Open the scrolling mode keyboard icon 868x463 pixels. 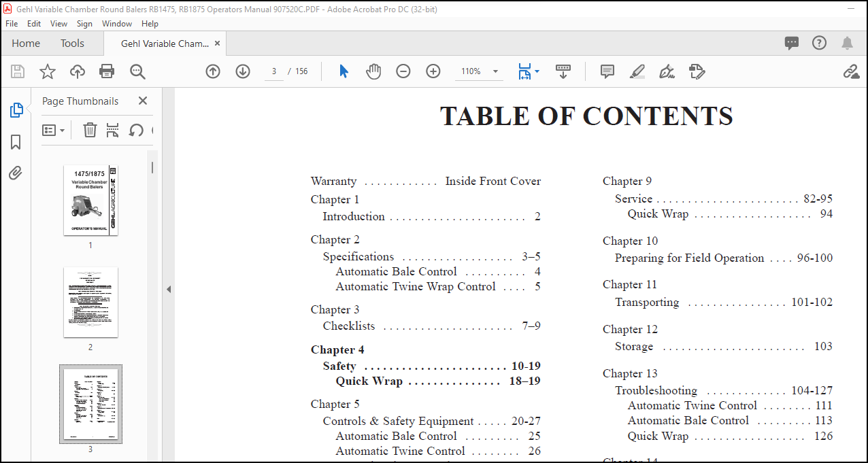tap(563, 71)
